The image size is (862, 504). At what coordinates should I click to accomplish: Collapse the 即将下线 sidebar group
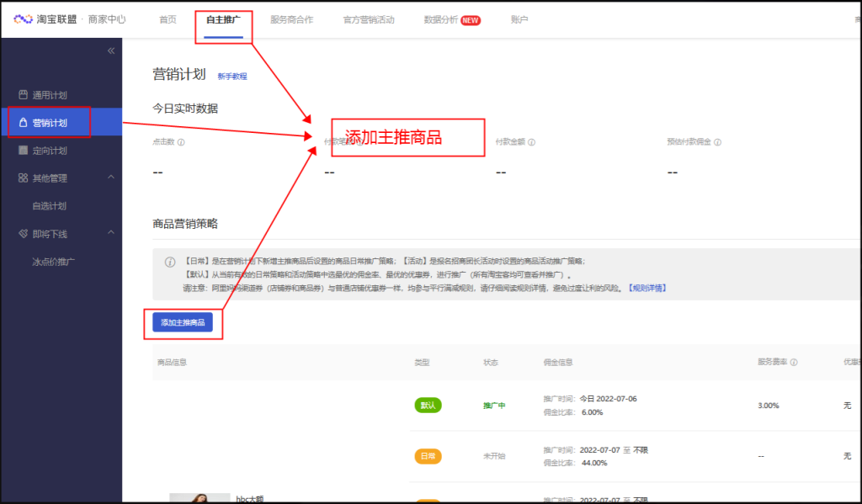click(x=111, y=233)
